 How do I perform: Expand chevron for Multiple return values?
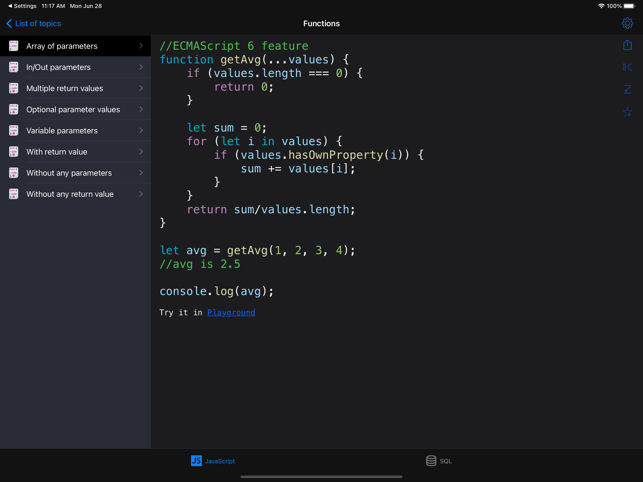click(141, 88)
